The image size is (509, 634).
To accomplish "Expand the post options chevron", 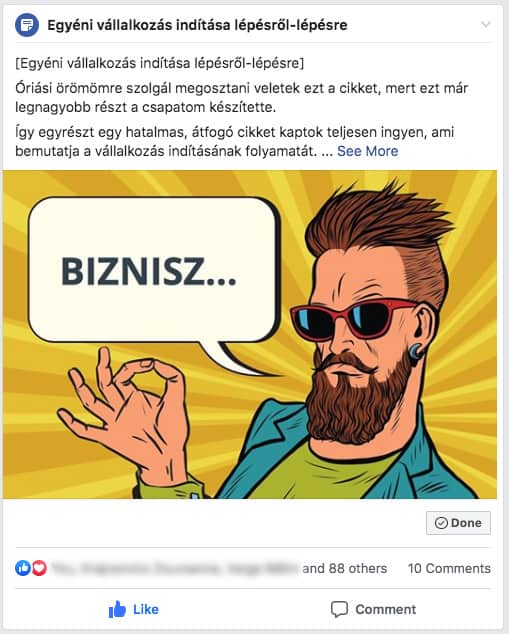I will pyautogui.click(x=486, y=24).
